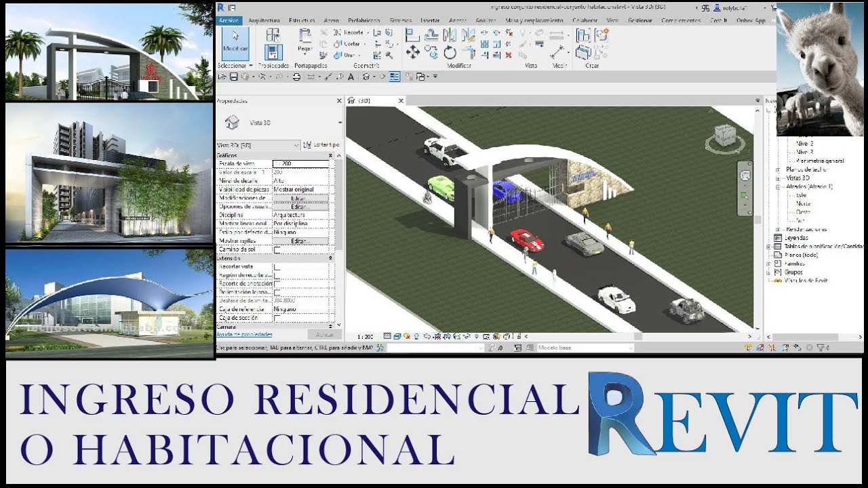The image size is (868, 488).
Task: Toggle the Camino de sol checkbox
Action: 277,249
